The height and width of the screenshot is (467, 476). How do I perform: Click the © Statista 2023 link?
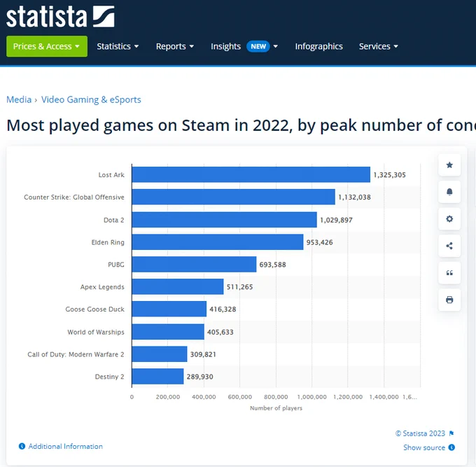tap(420, 433)
